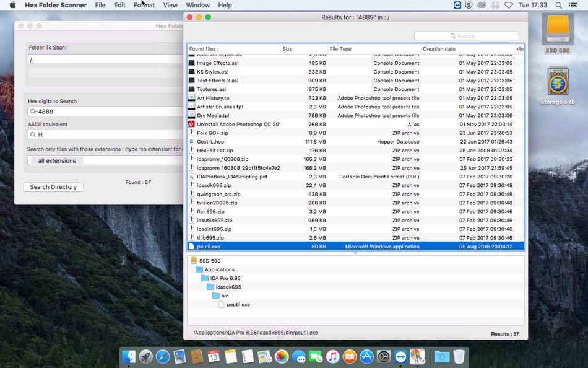Click the Search Directory button
588x368 pixels.
tap(53, 186)
